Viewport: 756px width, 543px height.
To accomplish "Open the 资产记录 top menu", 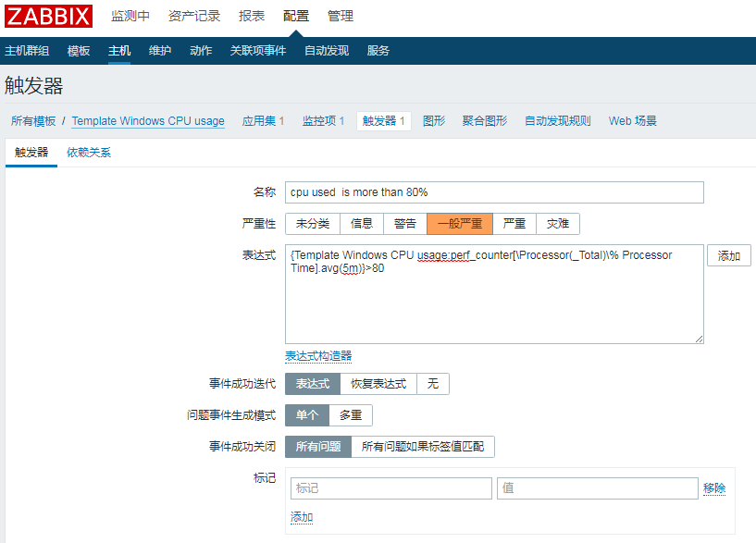I will tap(194, 16).
